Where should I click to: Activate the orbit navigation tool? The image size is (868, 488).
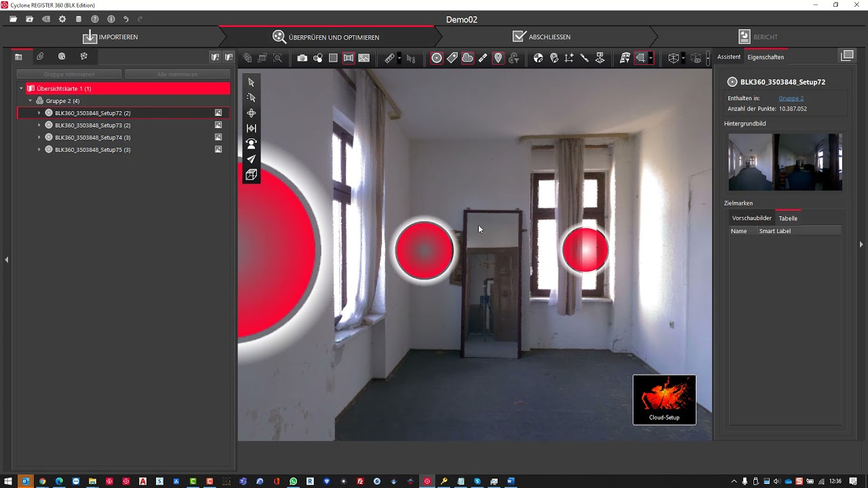pyautogui.click(x=252, y=113)
